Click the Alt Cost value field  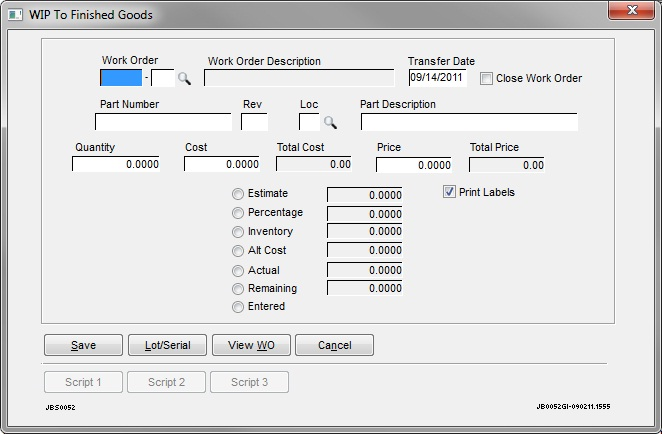point(365,250)
